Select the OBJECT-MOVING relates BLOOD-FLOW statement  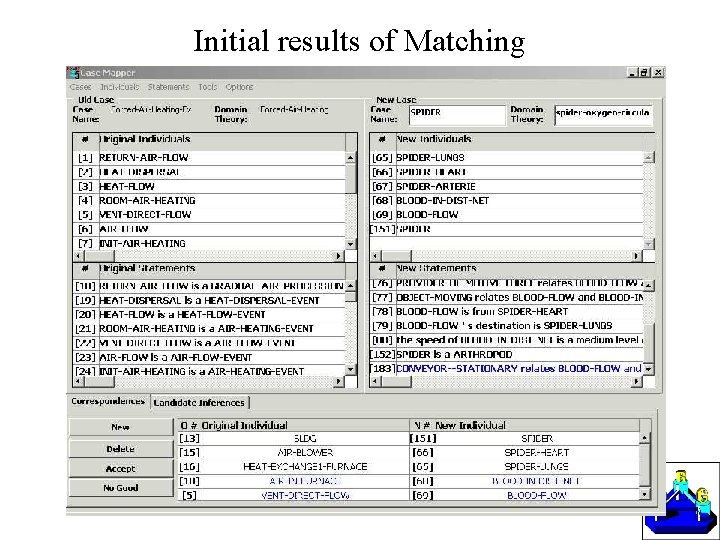pos(506,298)
